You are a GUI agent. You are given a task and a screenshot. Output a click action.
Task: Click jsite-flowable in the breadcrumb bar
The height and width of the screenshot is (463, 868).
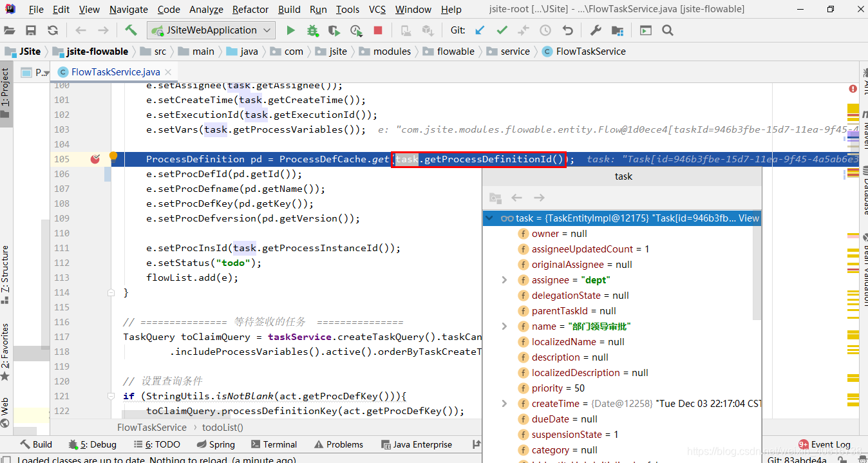90,52
